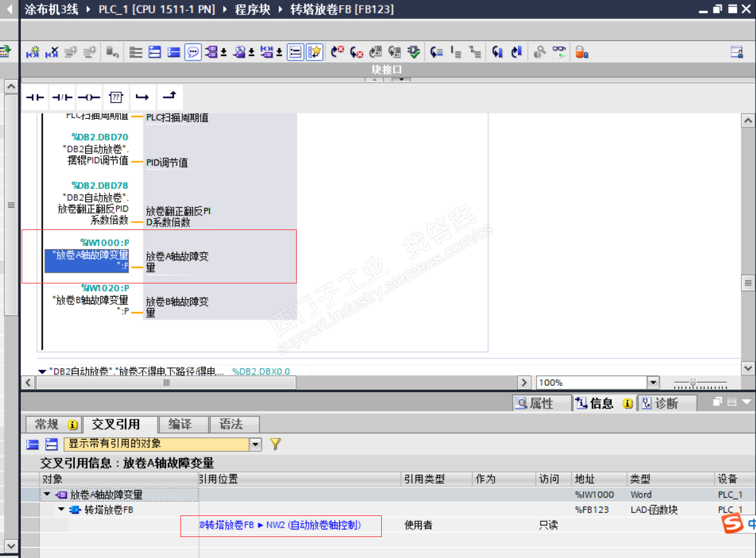Click the navigate to line icon

436,52
